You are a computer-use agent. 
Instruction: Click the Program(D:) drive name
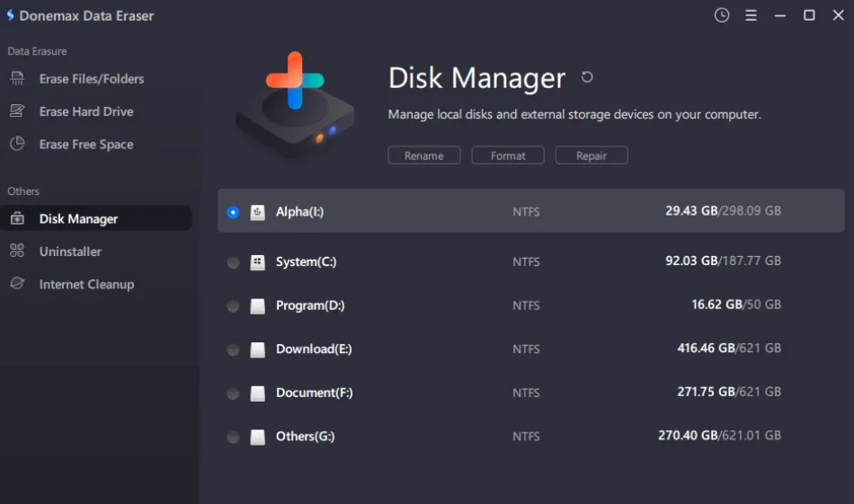(310, 305)
